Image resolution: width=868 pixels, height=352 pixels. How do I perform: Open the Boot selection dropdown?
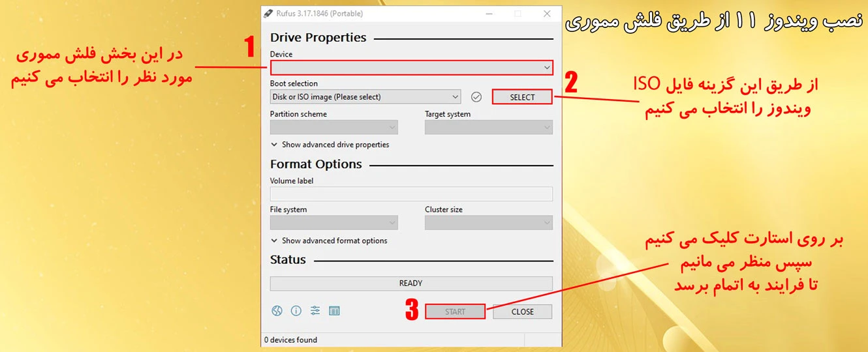point(365,96)
